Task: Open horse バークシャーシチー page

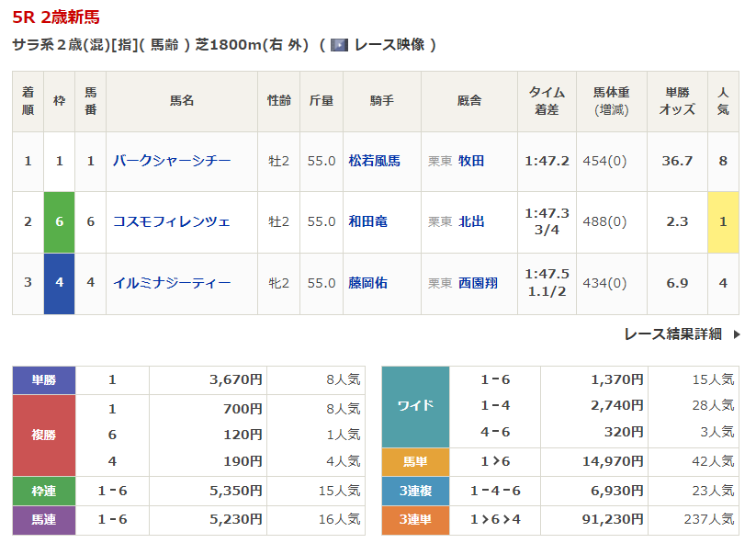Action: (171, 161)
